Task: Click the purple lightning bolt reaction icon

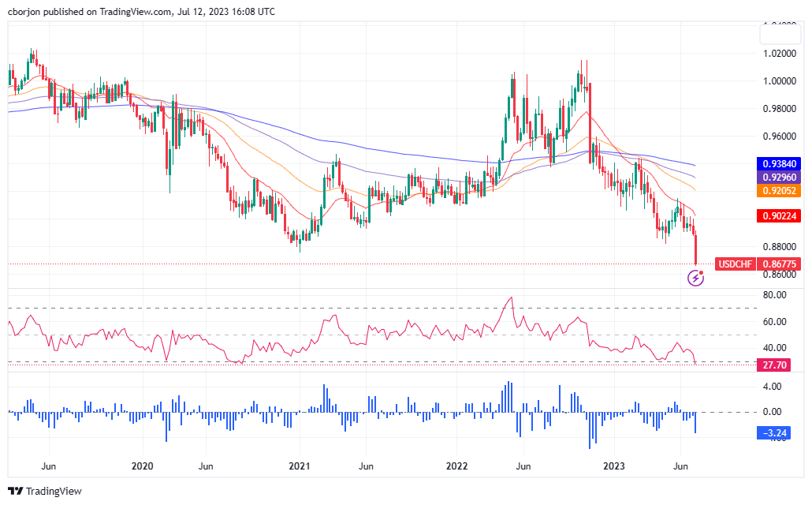Action: 695,278
